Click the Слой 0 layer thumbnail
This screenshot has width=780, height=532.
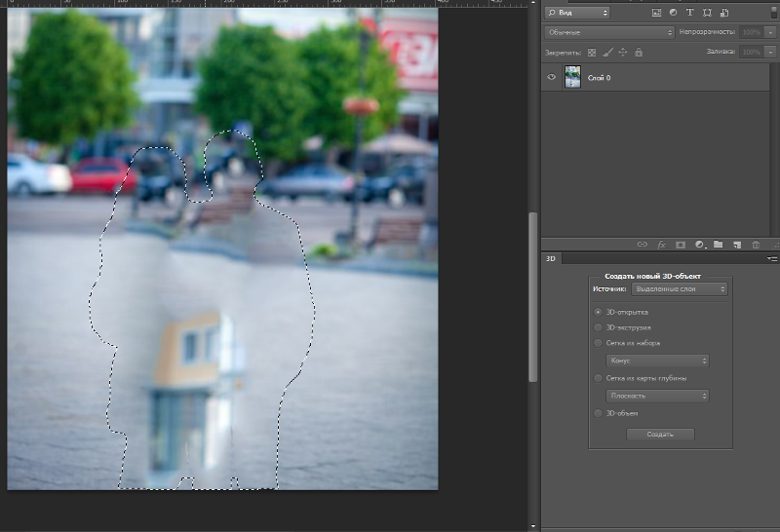[x=572, y=77]
